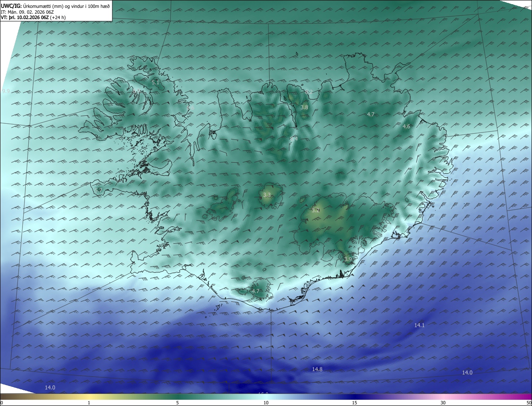Click the "VT: þri. 10.02.2026 06Z (+24 h)" line

coord(33,17)
